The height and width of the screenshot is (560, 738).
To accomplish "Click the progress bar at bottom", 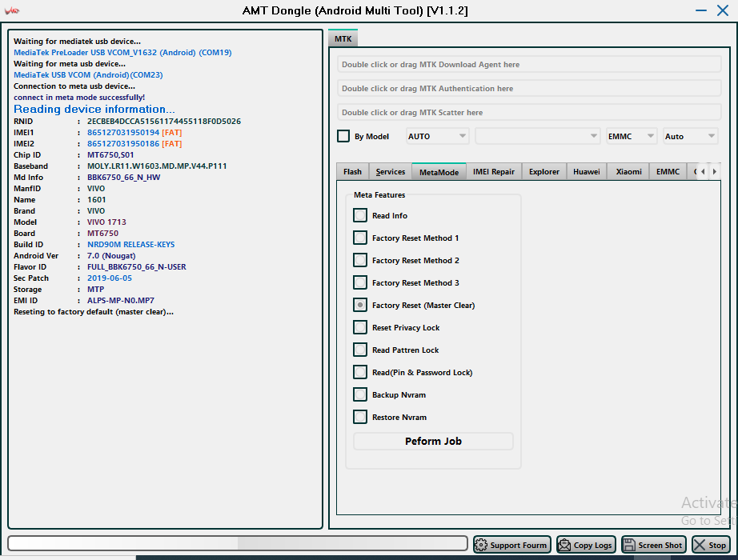I will 238,543.
